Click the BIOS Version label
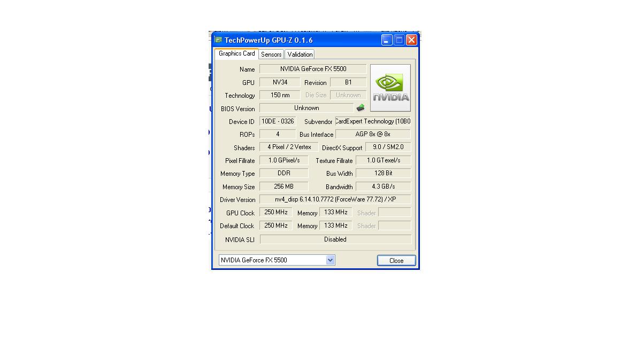 [x=238, y=109]
